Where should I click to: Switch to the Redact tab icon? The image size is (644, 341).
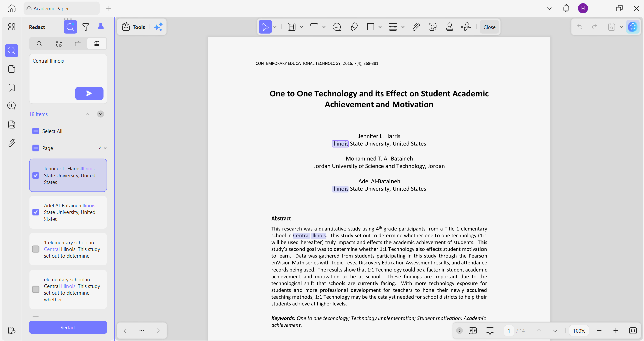coord(97,44)
